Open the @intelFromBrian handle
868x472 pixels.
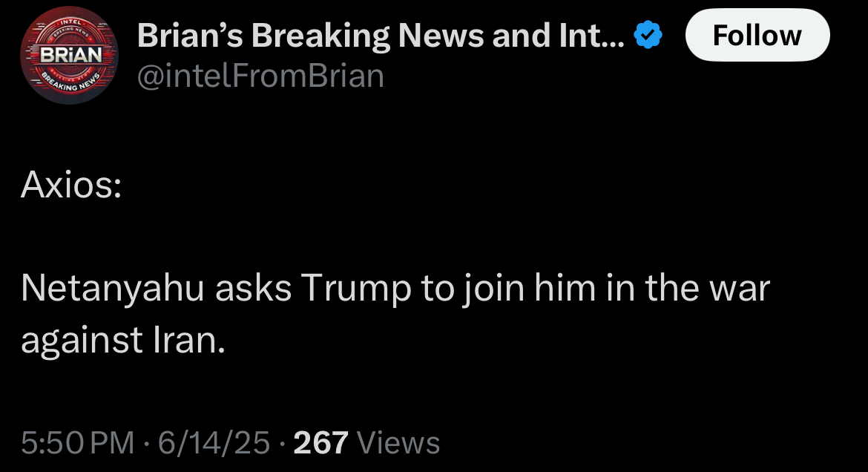[x=260, y=76]
